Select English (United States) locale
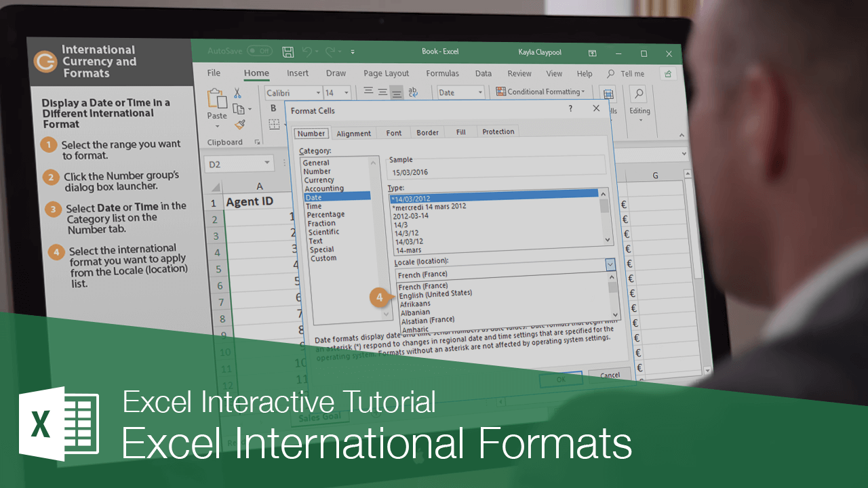This screenshot has width=868, height=488. click(435, 294)
